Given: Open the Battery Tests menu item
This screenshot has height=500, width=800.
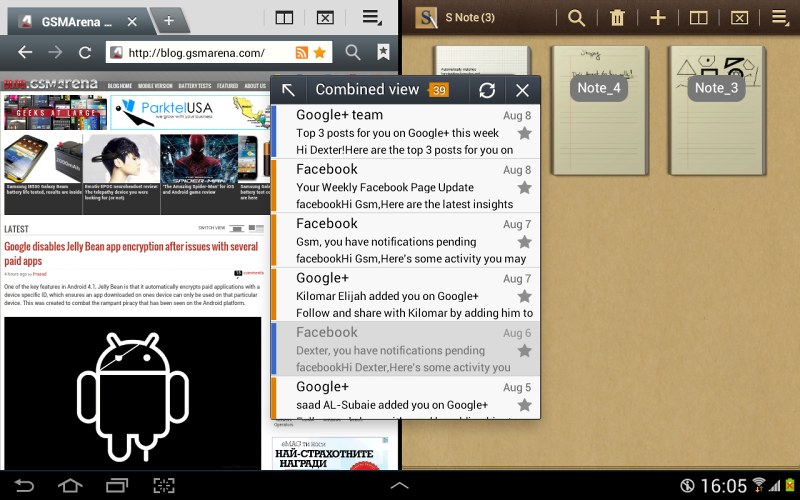Looking at the screenshot, I should pos(194,86).
